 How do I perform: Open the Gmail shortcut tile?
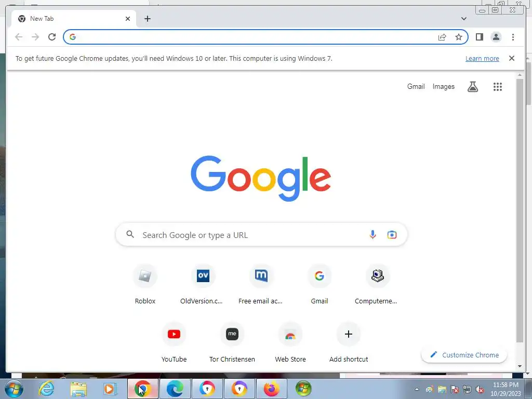click(320, 284)
